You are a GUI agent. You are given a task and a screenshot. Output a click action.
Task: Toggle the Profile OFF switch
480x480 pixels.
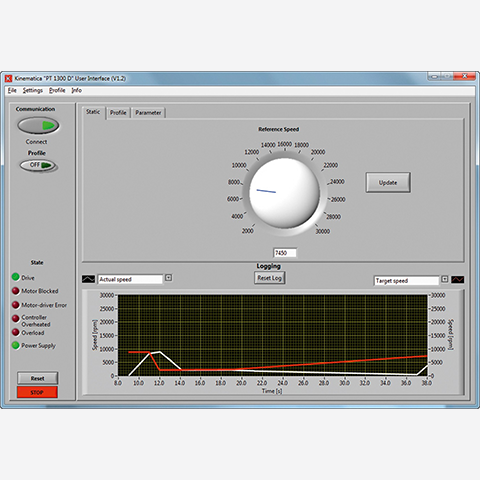(38, 165)
